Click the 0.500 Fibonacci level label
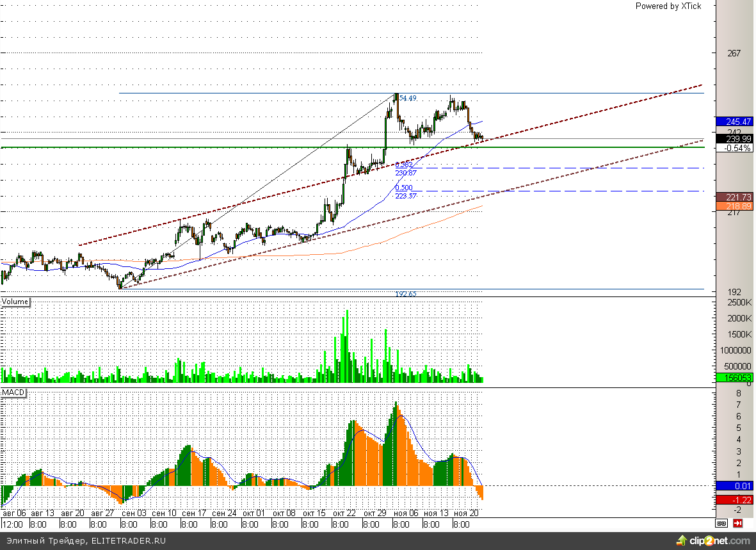This screenshot has width=756, height=550. click(x=404, y=188)
